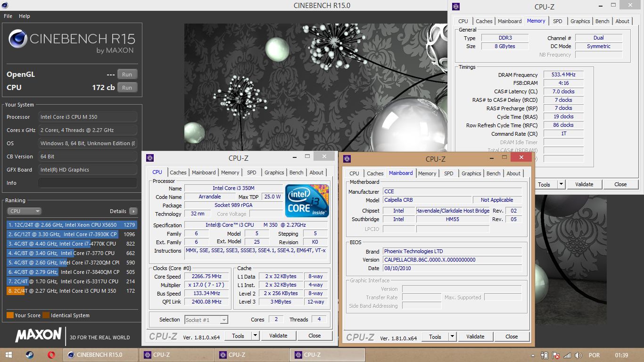Viewport: 644px width, 362px height.
Task: Open Graphics tab in CPU-Z Memory window
Action: (x=580, y=21)
